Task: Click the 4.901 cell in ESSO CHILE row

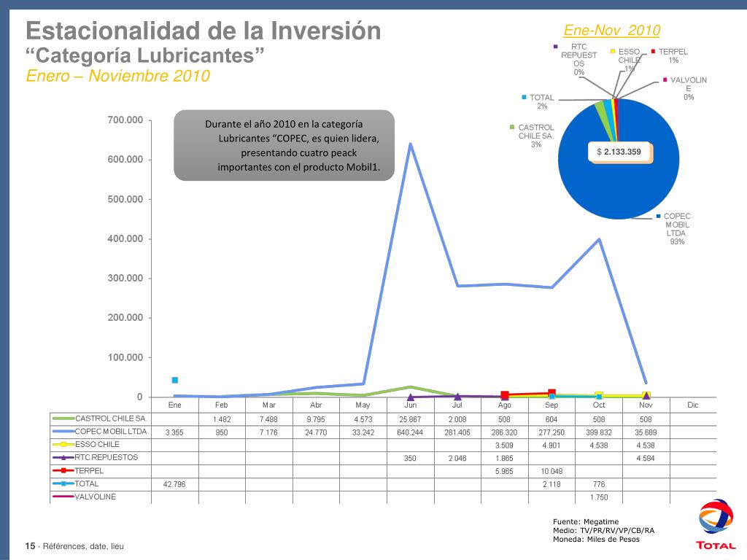Action: coord(551,446)
